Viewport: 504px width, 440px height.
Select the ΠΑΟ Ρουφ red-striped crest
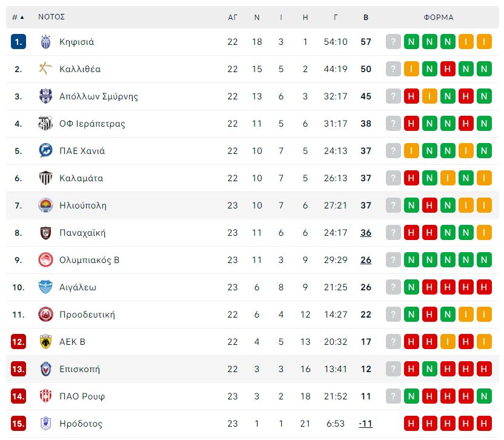(45, 396)
